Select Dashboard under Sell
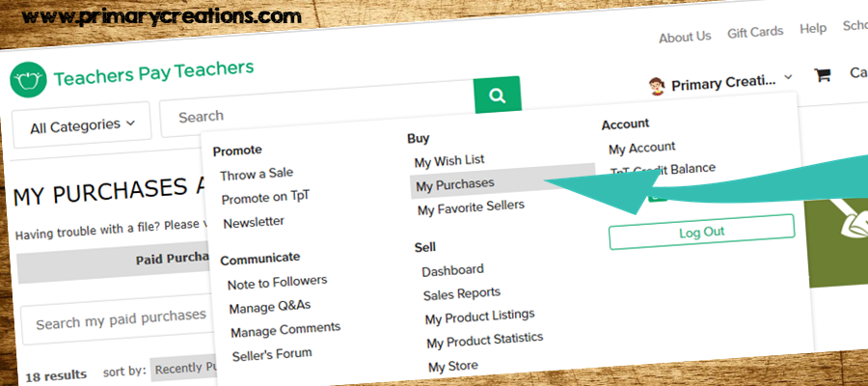This screenshot has height=386, width=868. tap(453, 270)
